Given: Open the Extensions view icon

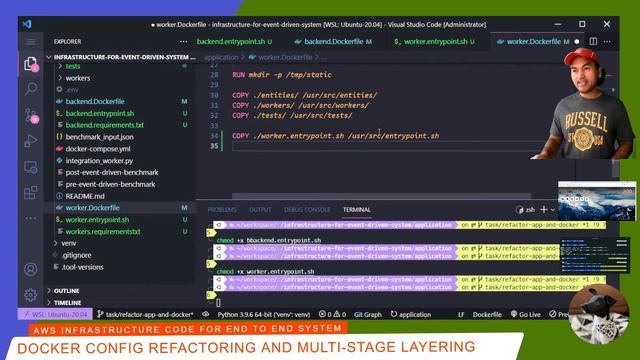Looking at the screenshot, I should pos(31,192).
